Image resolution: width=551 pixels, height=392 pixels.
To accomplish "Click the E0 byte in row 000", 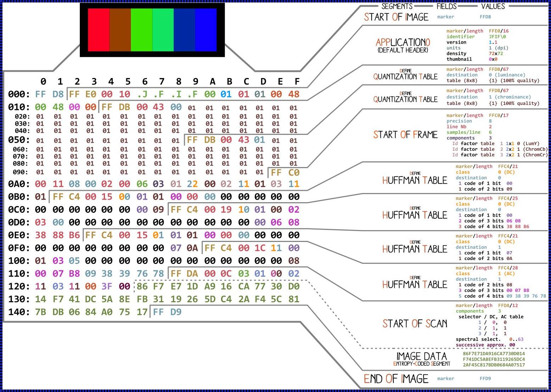I will point(90,94).
